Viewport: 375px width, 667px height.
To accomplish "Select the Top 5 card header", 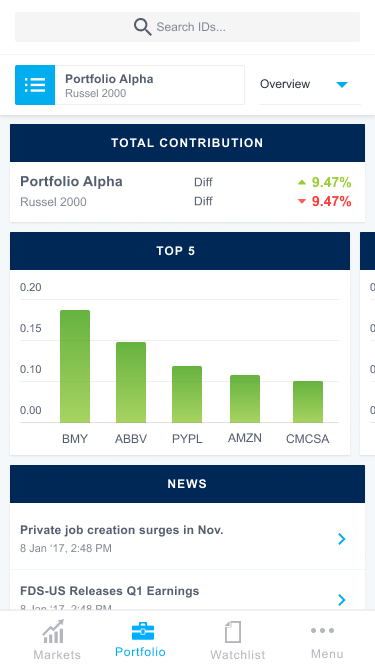I will coord(180,251).
